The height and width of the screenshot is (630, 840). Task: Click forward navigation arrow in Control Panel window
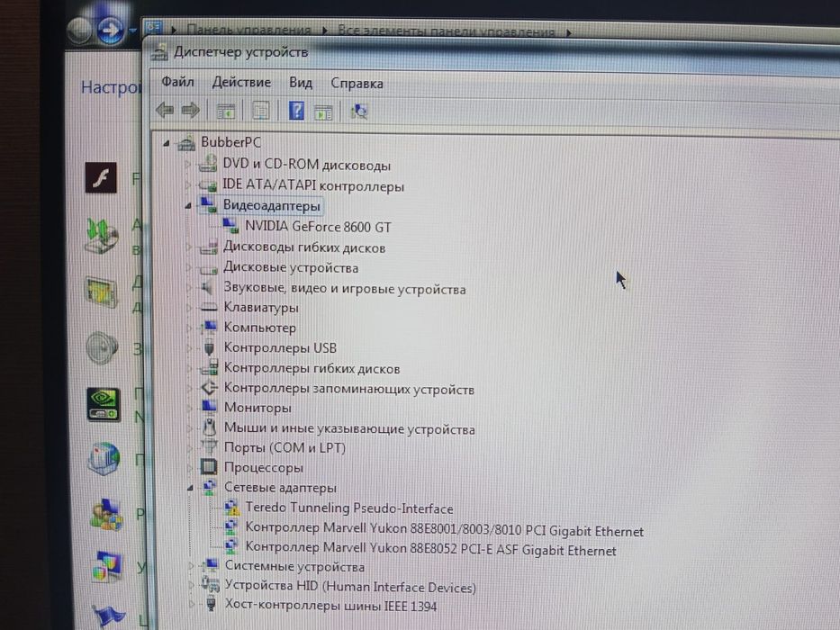pos(111,30)
